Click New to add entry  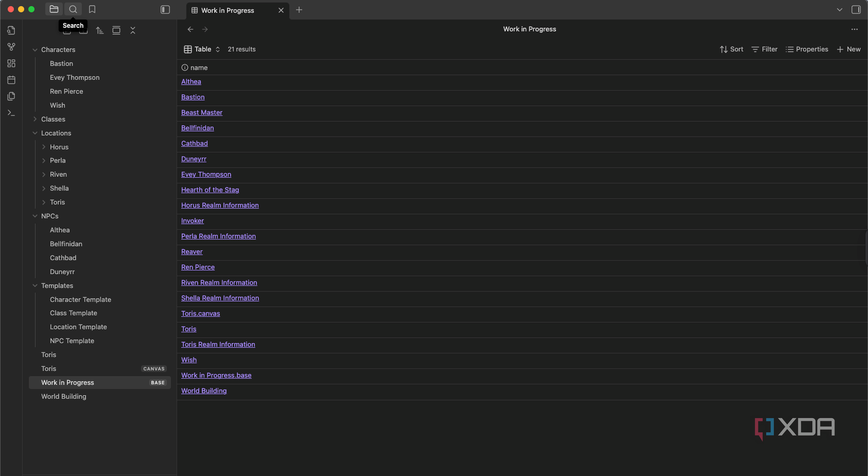coord(849,49)
